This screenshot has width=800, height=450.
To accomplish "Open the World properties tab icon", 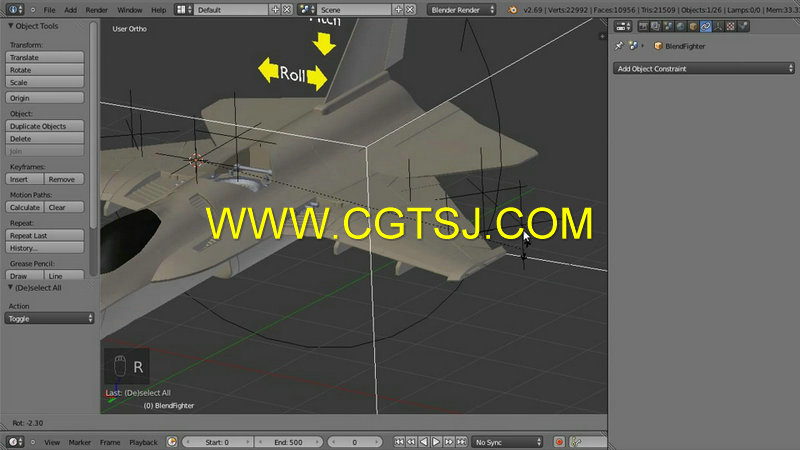I will coord(681,26).
